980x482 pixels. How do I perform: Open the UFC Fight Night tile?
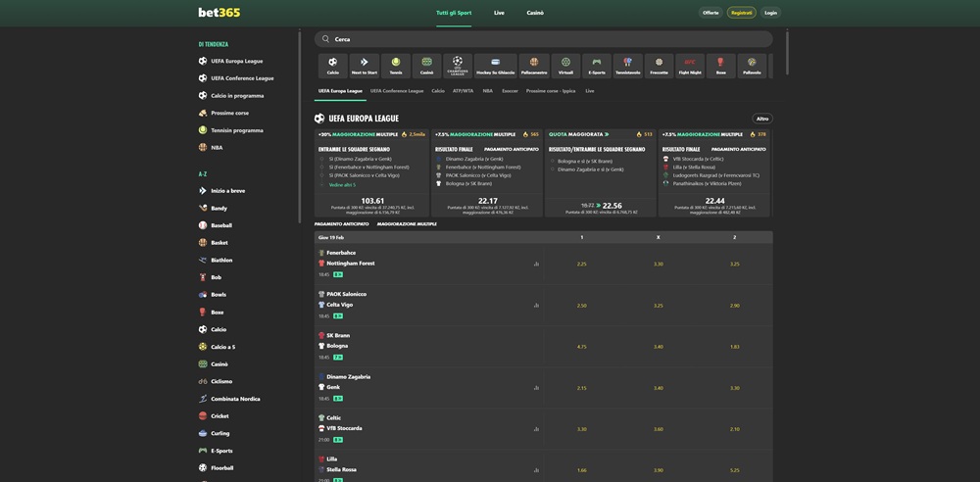690,66
